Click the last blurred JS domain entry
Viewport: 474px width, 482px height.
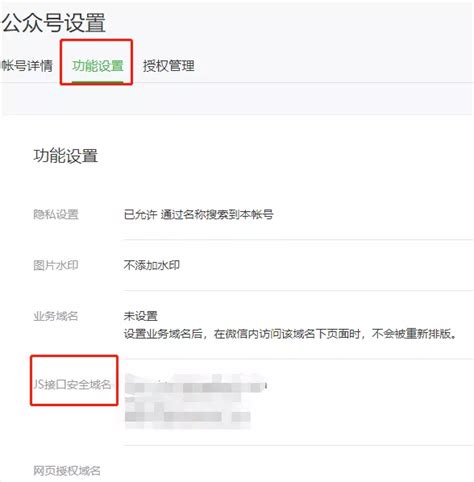[188, 417]
